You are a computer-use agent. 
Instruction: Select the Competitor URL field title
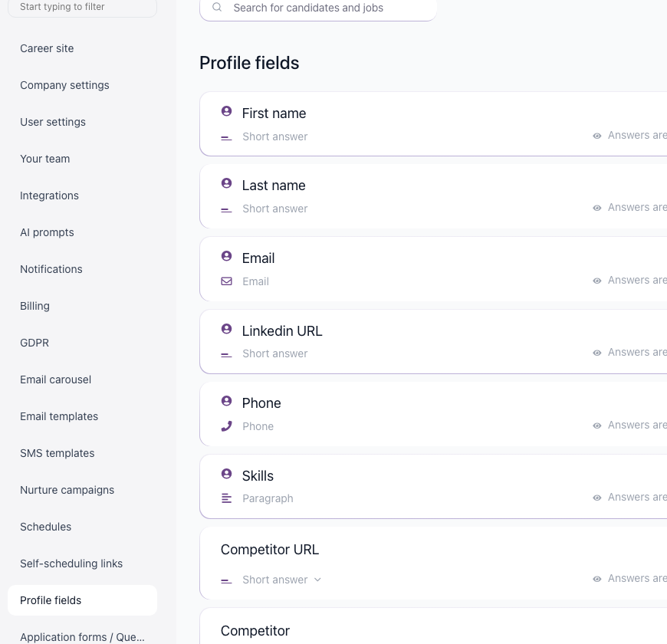pos(270,550)
